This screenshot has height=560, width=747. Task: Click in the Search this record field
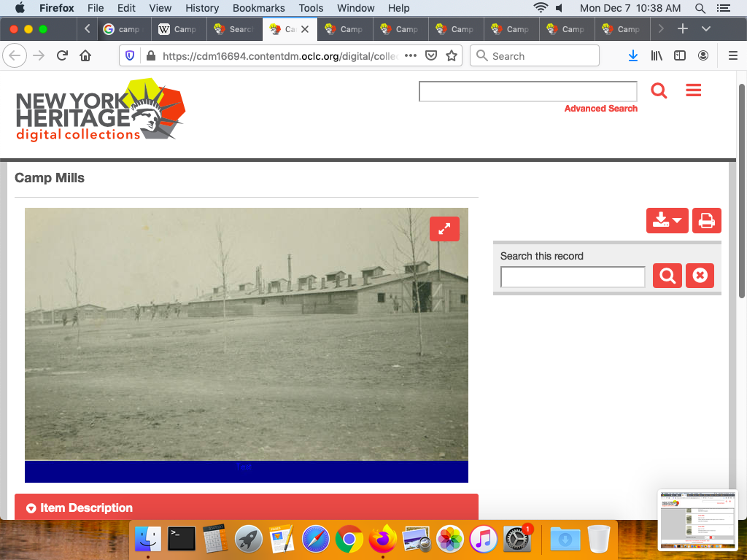(x=572, y=276)
